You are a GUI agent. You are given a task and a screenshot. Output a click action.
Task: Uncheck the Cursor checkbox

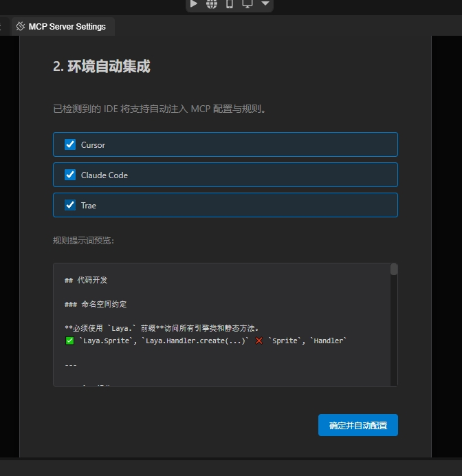(x=70, y=144)
